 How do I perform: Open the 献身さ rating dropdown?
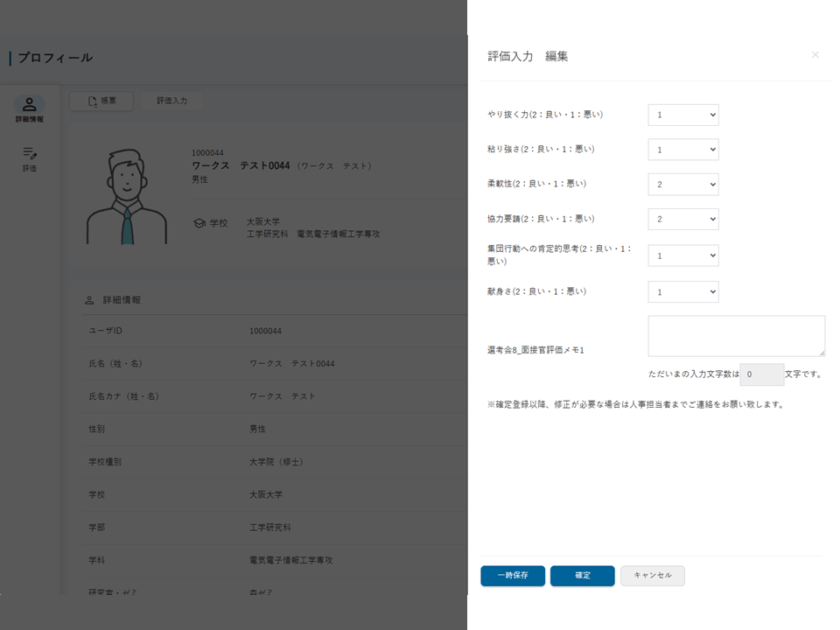[682, 291]
